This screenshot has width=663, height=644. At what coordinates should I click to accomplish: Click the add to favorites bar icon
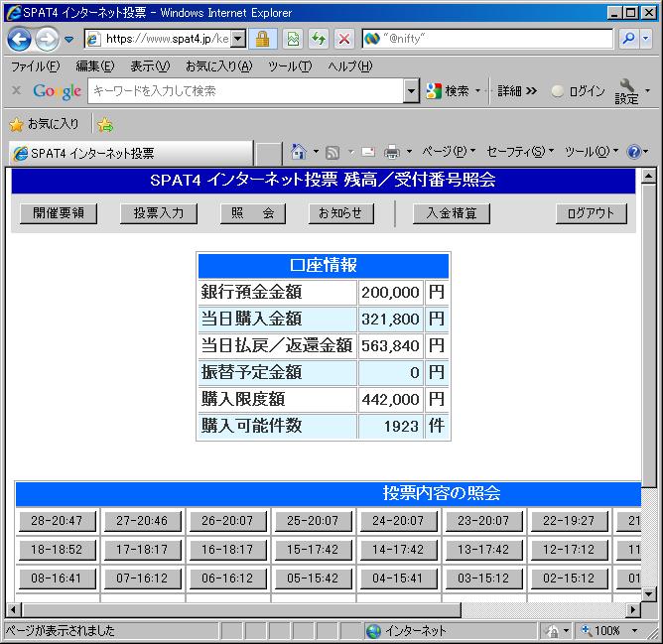(105, 125)
